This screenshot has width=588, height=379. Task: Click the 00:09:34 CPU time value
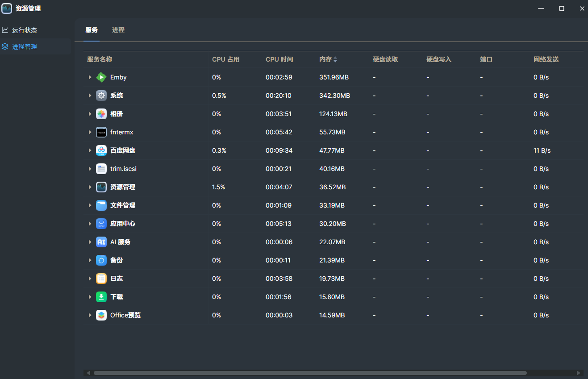279,150
